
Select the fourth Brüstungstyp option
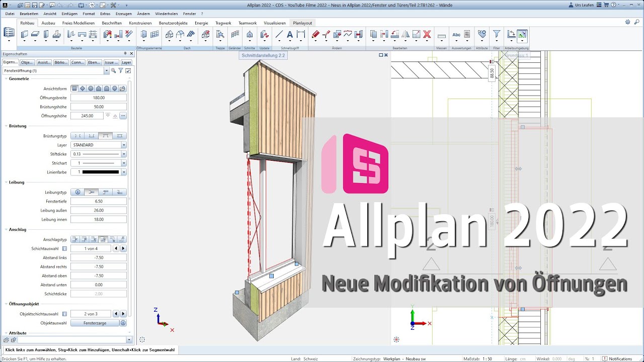pos(120,136)
